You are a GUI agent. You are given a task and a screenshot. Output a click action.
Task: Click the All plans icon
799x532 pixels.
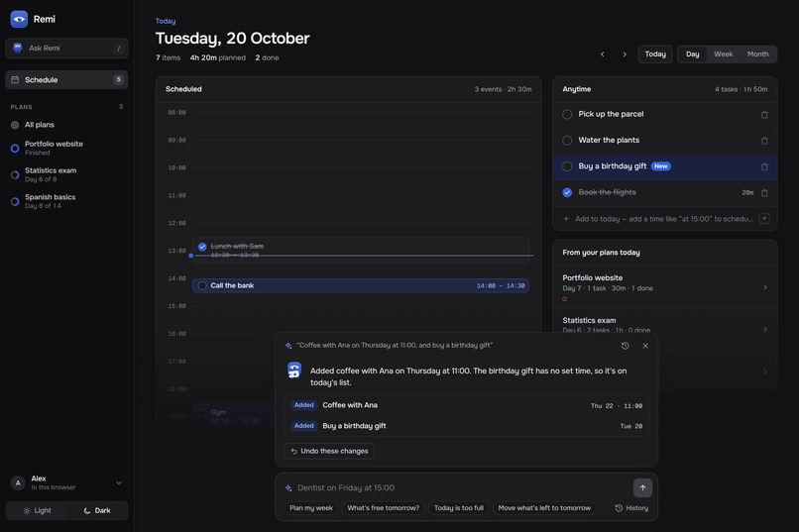(15, 125)
